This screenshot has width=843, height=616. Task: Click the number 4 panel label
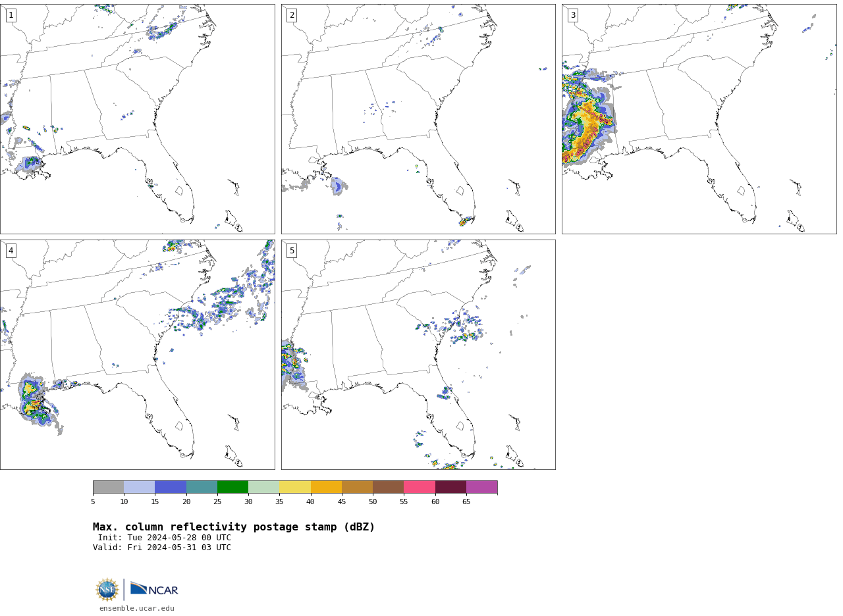(x=11, y=251)
